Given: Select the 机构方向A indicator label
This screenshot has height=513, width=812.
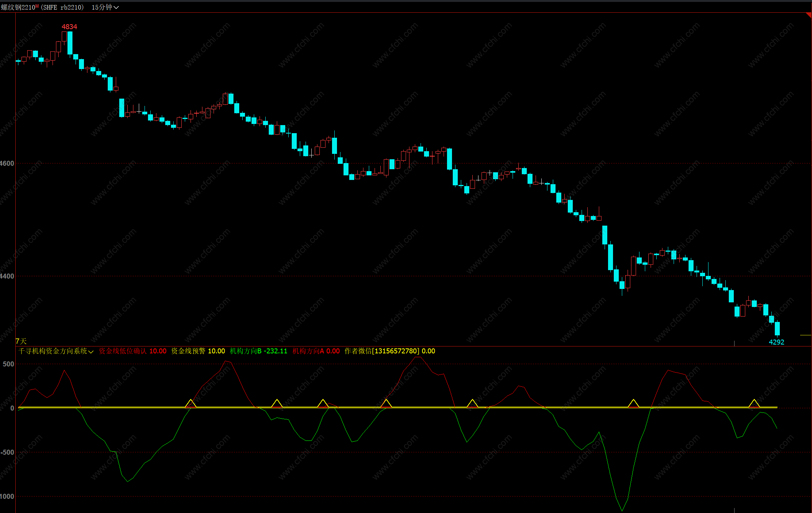Looking at the screenshot, I should pyautogui.click(x=308, y=351).
